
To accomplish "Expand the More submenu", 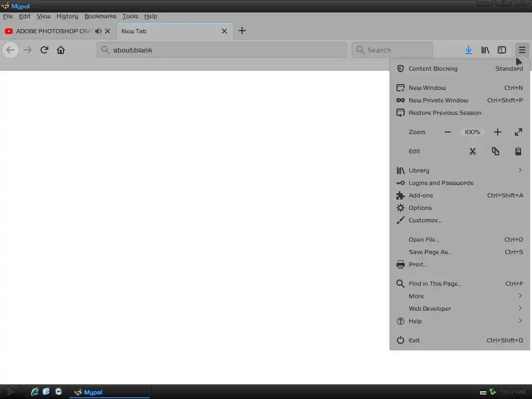I will click(x=460, y=296).
